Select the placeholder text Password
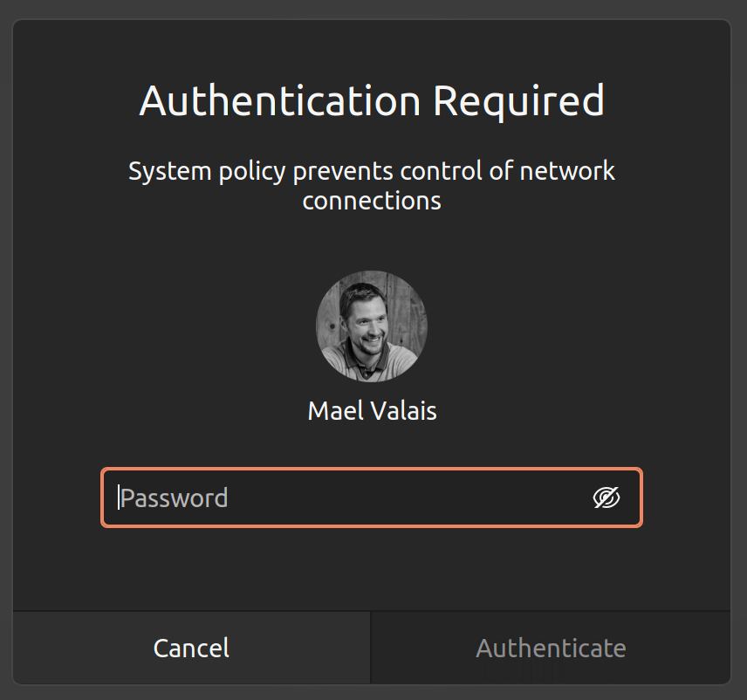The height and width of the screenshot is (700, 747). coord(175,498)
